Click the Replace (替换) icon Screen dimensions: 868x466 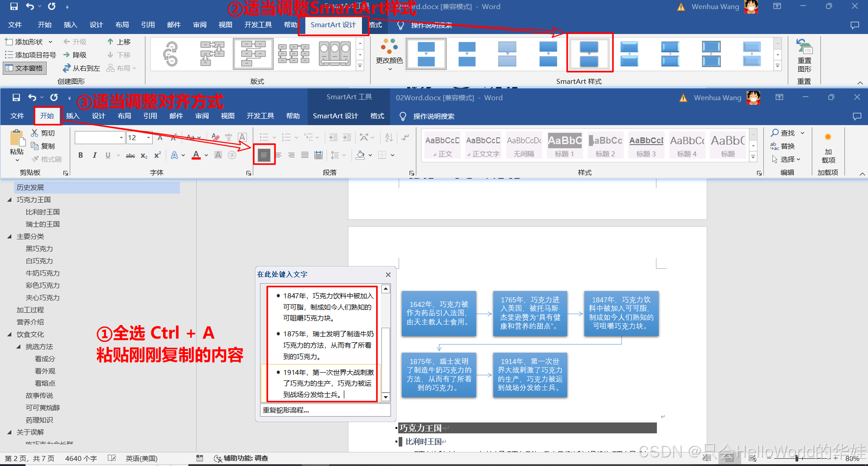coord(775,146)
